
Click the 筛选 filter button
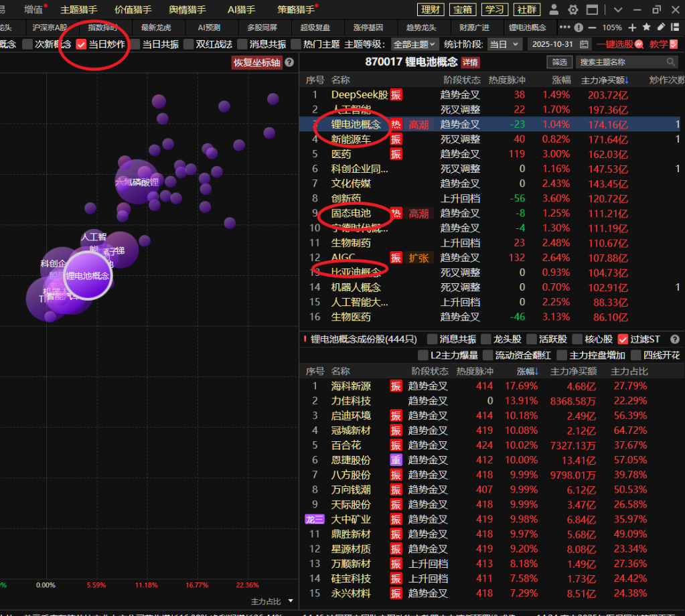559,62
